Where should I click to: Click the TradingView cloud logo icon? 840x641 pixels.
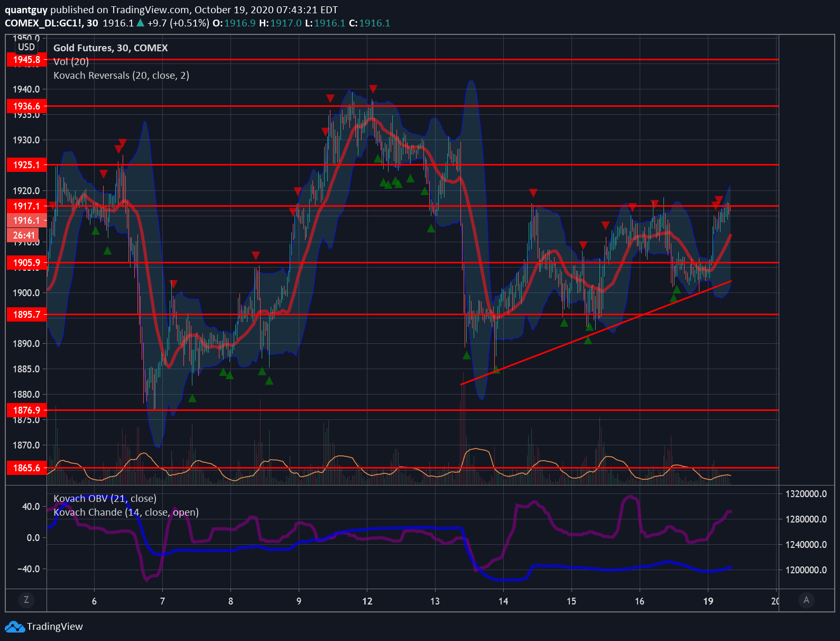[x=15, y=627]
